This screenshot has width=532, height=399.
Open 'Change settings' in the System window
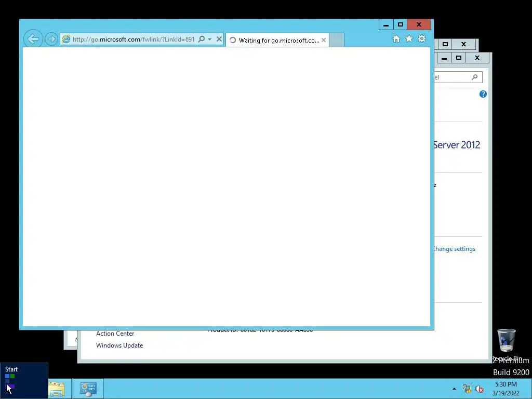[455, 249]
